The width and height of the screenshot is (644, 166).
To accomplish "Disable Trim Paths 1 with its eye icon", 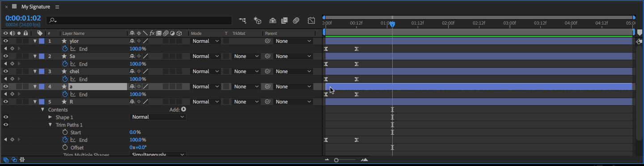I will (6, 124).
